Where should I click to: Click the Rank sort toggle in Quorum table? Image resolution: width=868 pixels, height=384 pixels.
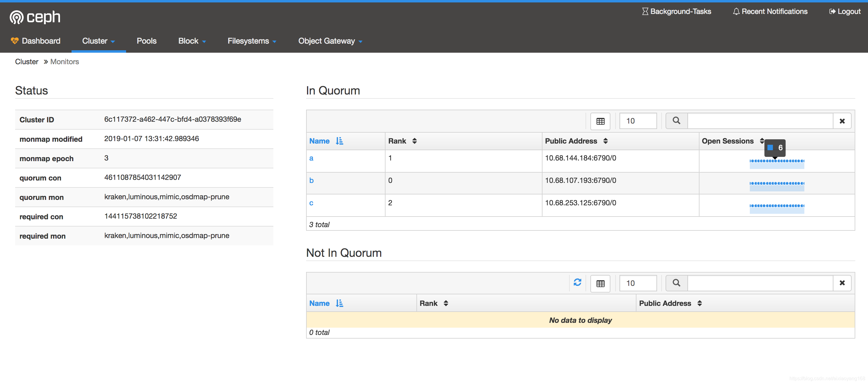415,141
